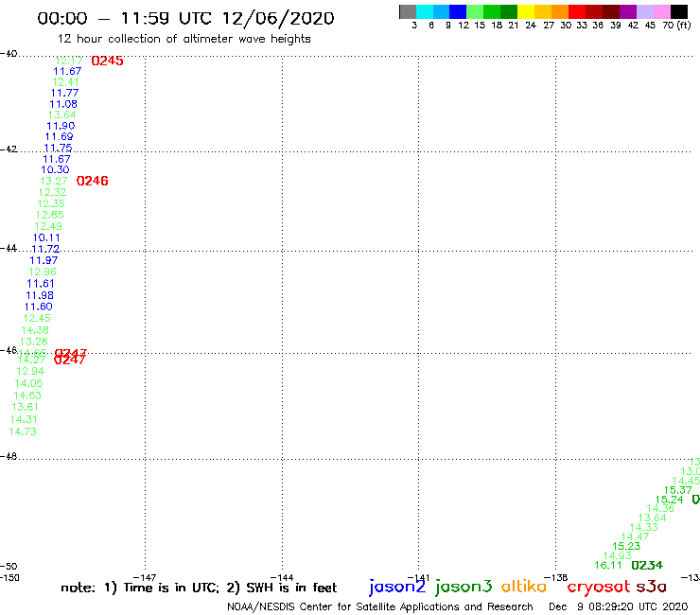Click the 15.24 wave height value
This screenshot has height=615, width=700.
coord(669,500)
